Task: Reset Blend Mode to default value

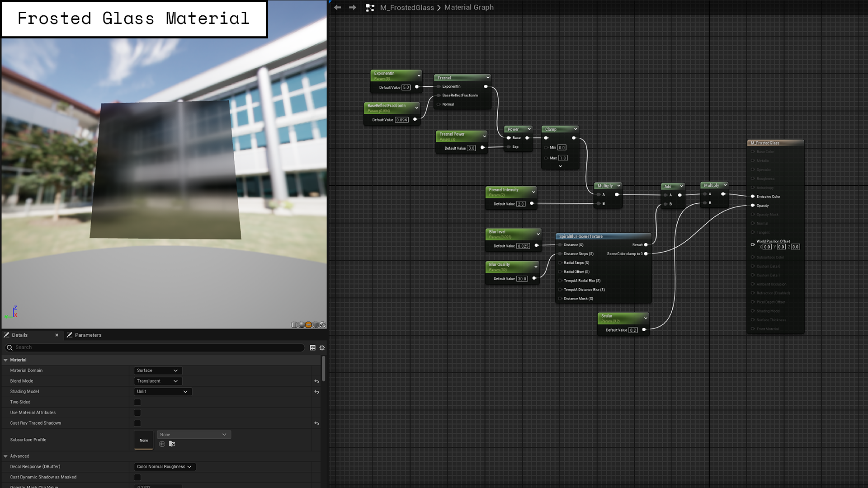Action: click(x=316, y=381)
